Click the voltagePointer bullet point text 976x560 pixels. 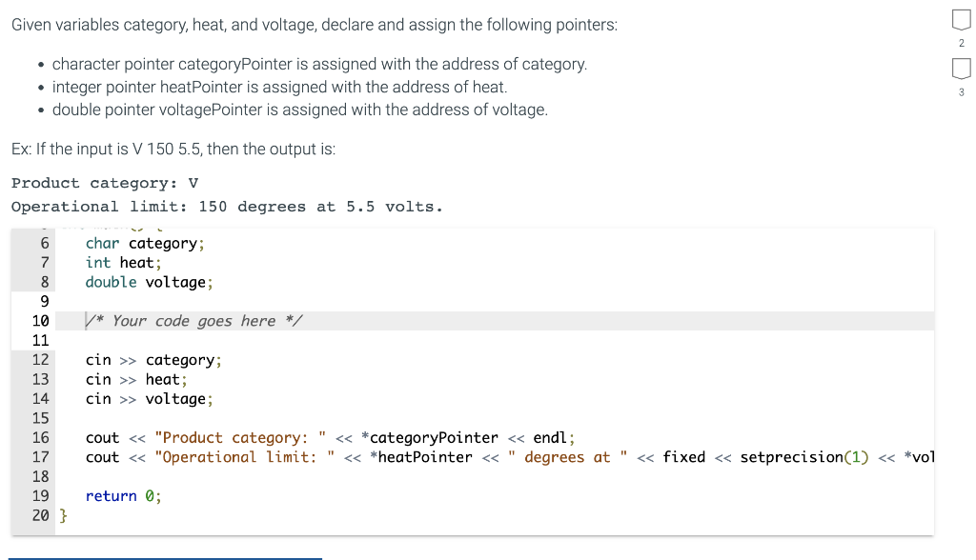[300, 110]
